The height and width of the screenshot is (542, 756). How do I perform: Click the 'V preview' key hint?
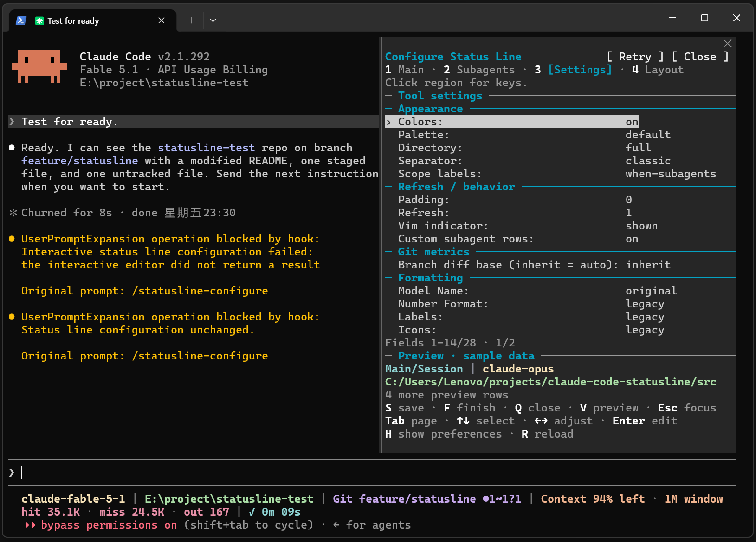point(609,408)
